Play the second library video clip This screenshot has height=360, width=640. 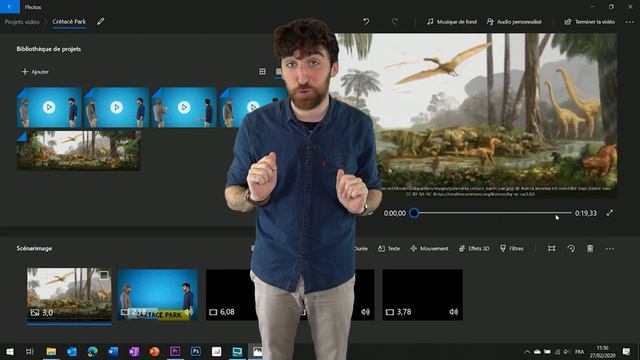(x=116, y=107)
